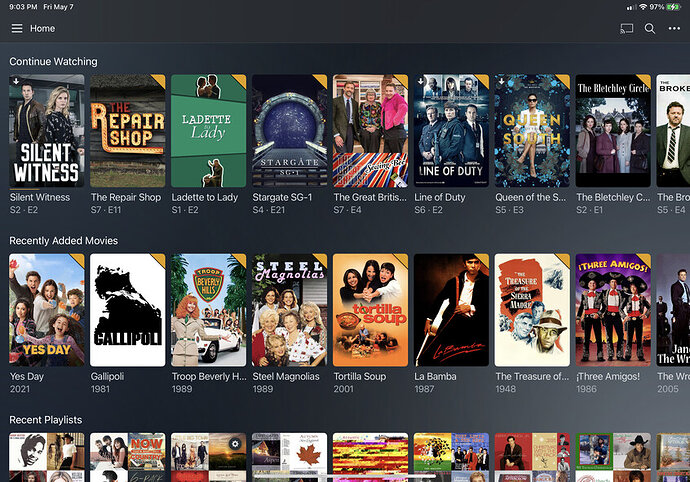This screenshot has height=482, width=690.
Task: Open Treasure of the Sierra Madre poster
Action: click(x=532, y=310)
